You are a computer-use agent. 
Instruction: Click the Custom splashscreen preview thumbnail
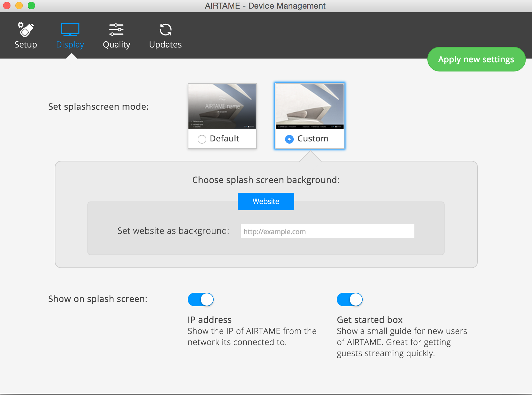click(310, 106)
